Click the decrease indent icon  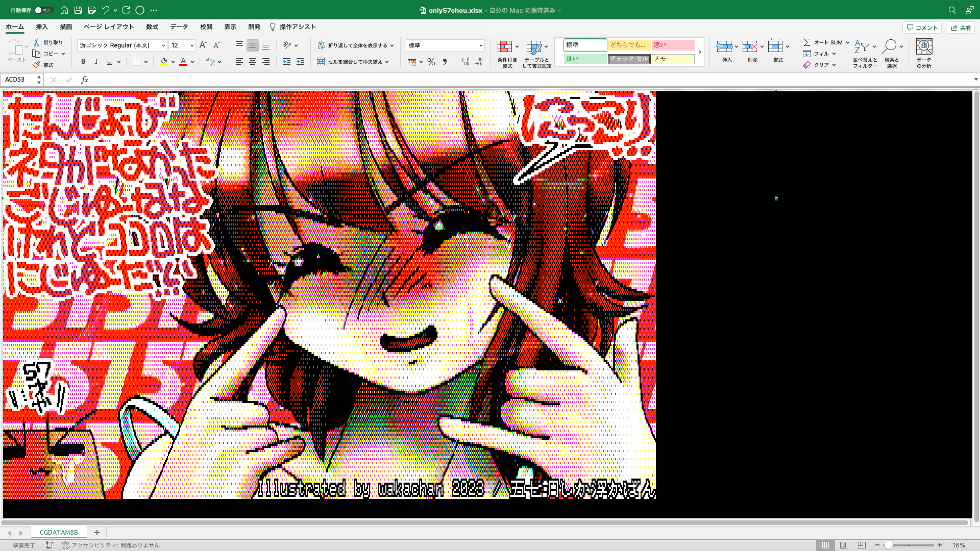pyautogui.click(x=287, y=62)
